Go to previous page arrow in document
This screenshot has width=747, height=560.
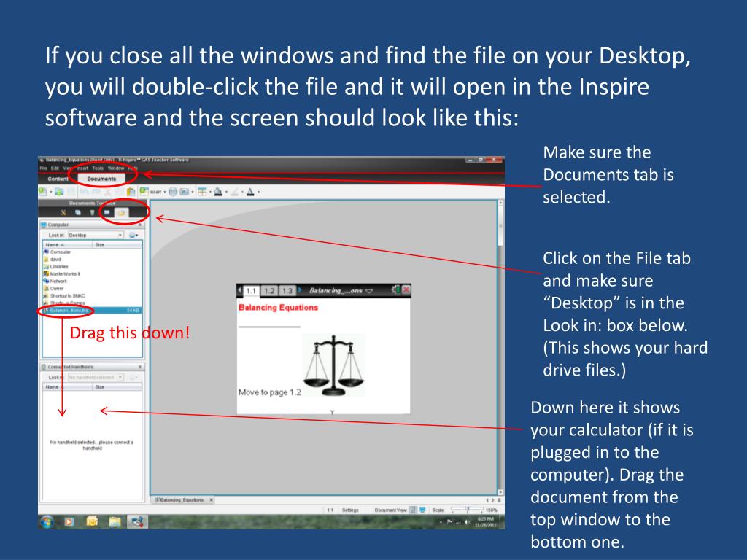(x=239, y=290)
